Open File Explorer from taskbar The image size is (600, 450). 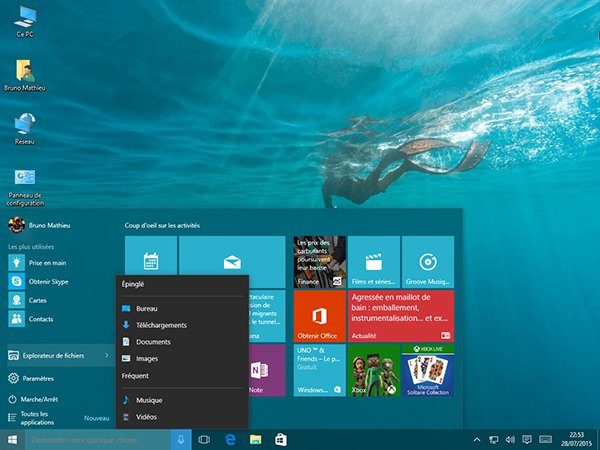pos(256,440)
